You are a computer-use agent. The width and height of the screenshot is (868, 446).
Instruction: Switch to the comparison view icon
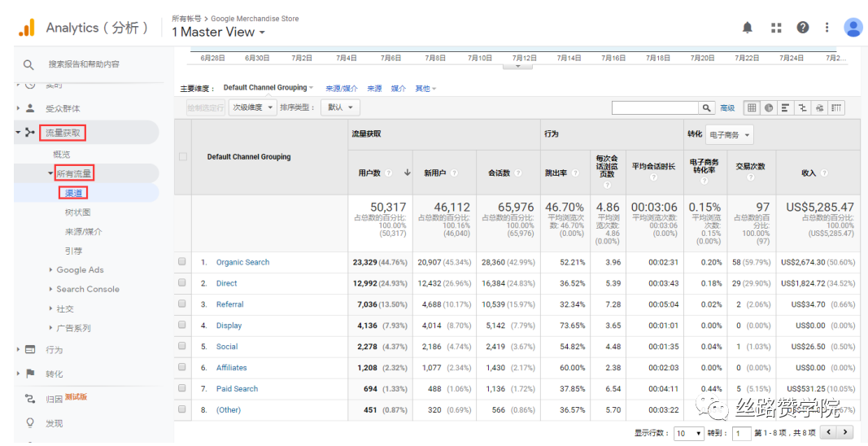pos(802,108)
